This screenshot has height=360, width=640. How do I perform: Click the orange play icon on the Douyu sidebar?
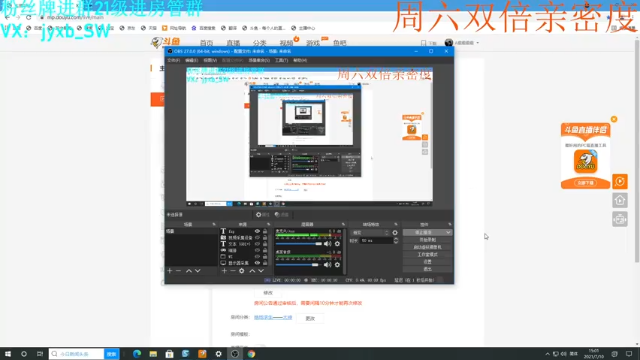(x=620, y=181)
